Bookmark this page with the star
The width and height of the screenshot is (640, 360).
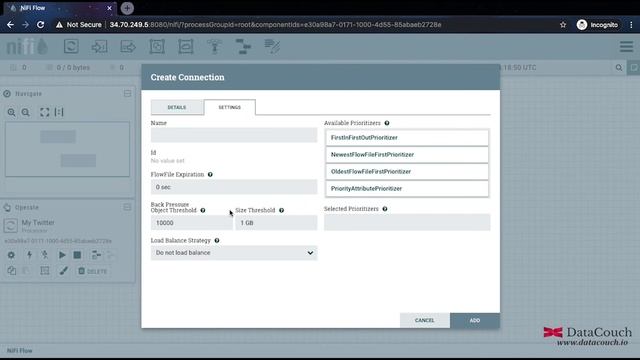[563, 25]
